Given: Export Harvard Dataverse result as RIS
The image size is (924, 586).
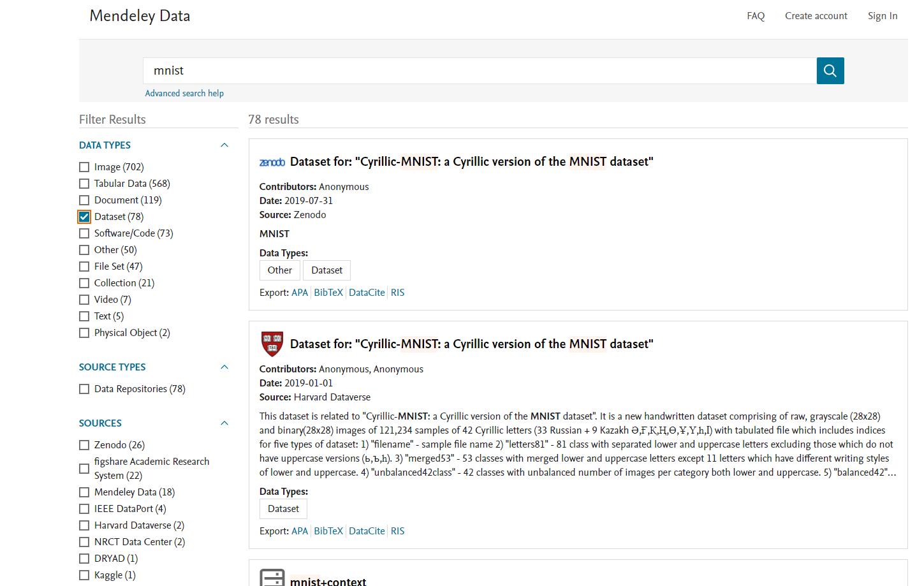Looking at the screenshot, I should (398, 531).
